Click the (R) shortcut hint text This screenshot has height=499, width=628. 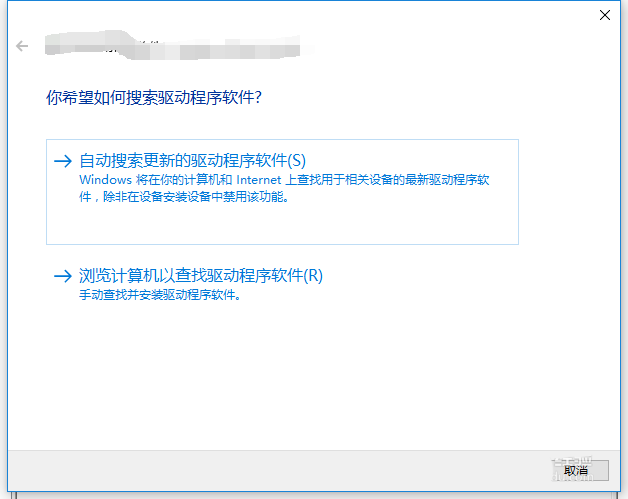[313, 276]
